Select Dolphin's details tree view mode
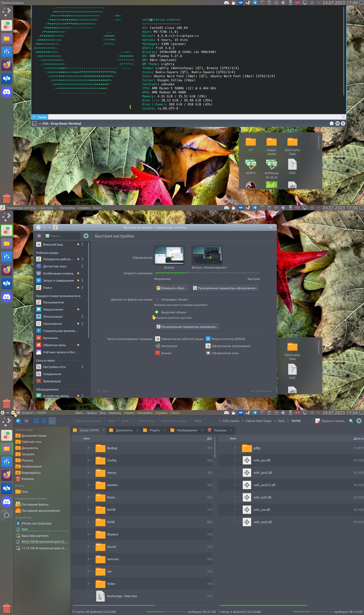This screenshot has width=364, height=615. pos(53,421)
